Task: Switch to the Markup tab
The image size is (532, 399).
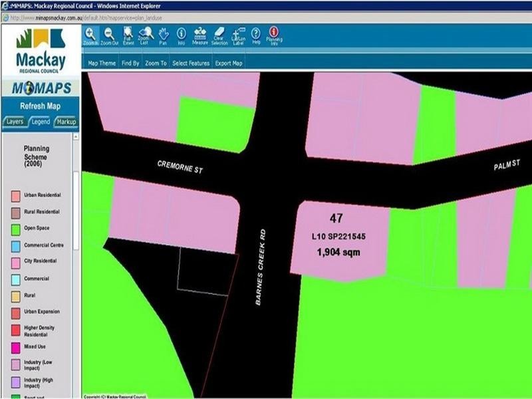Action: point(66,122)
